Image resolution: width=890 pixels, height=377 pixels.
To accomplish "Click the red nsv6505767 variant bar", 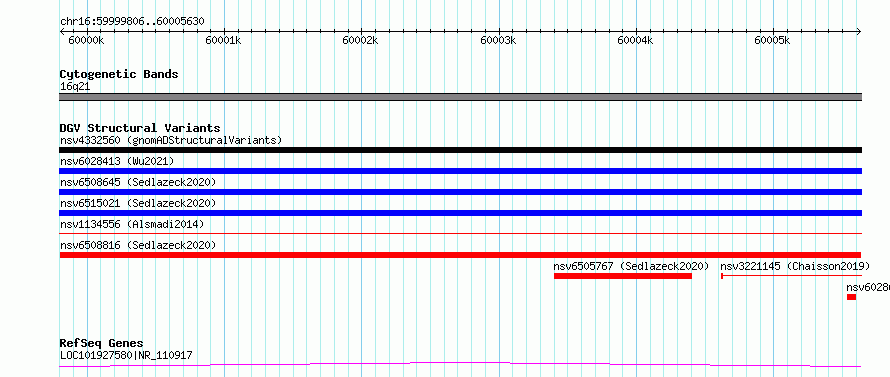I will pyautogui.click(x=623, y=276).
